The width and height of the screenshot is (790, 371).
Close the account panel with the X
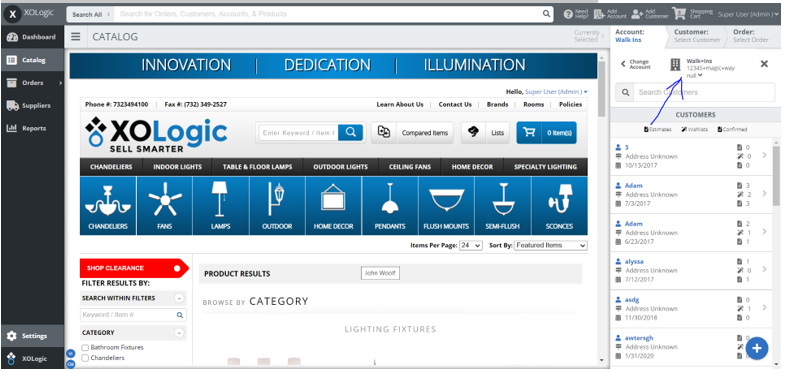764,64
